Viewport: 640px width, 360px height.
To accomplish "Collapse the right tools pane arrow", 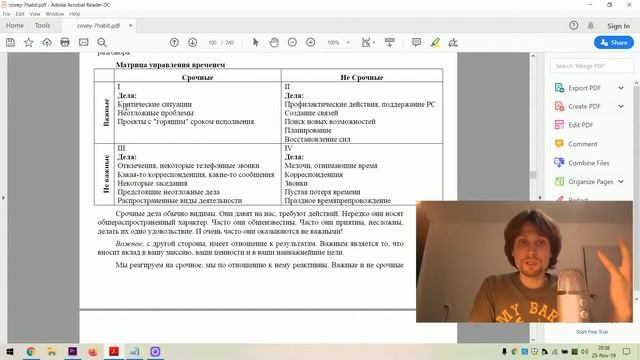I will (x=540, y=198).
